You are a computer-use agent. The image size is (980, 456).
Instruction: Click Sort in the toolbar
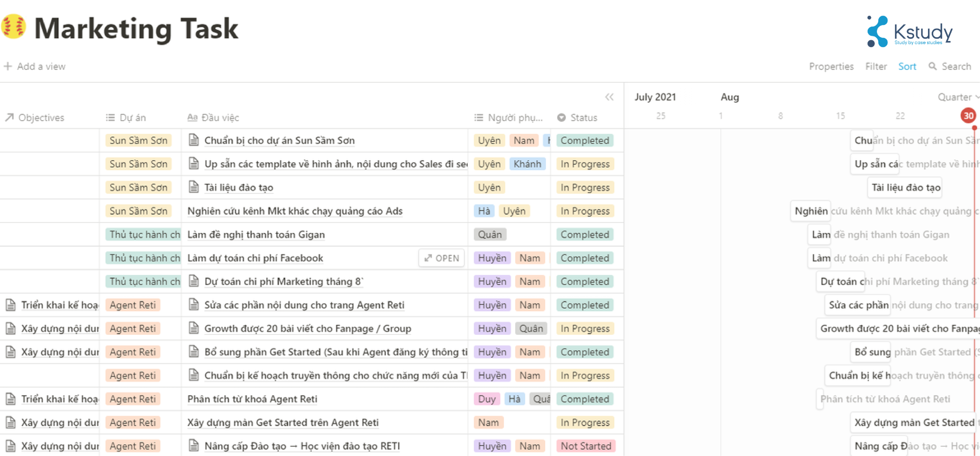click(x=907, y=66)
